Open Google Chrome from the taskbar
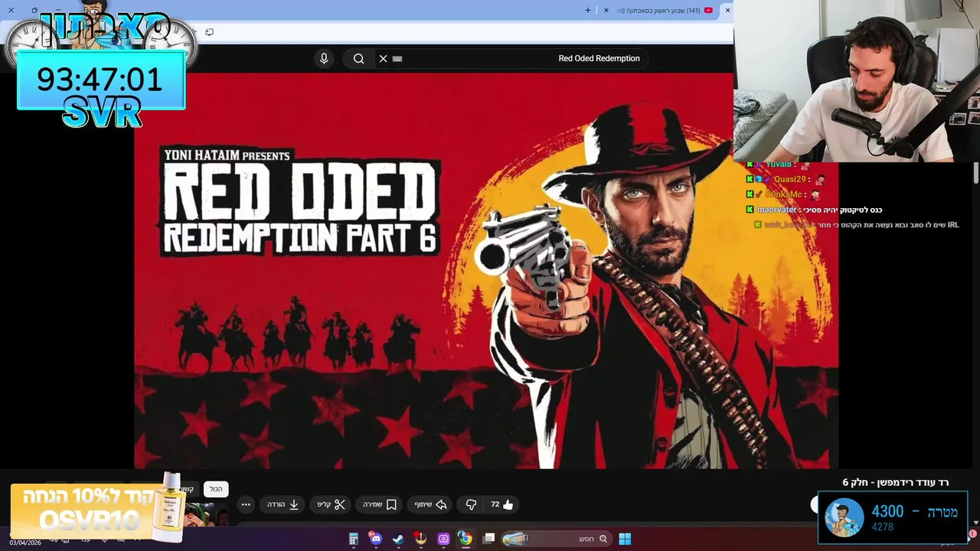This screenshot has width=980, height=551. [465, 539]
